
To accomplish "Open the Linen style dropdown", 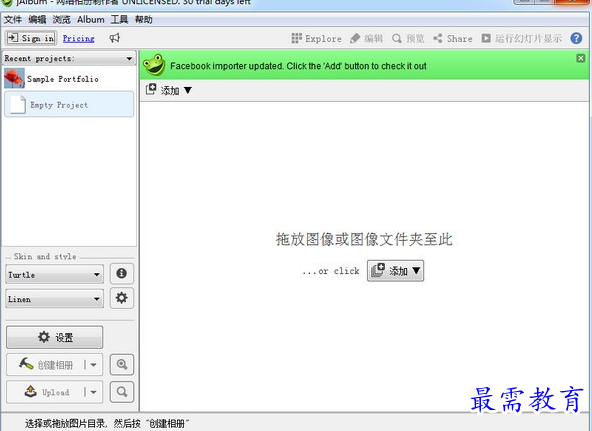I will 54,299.
